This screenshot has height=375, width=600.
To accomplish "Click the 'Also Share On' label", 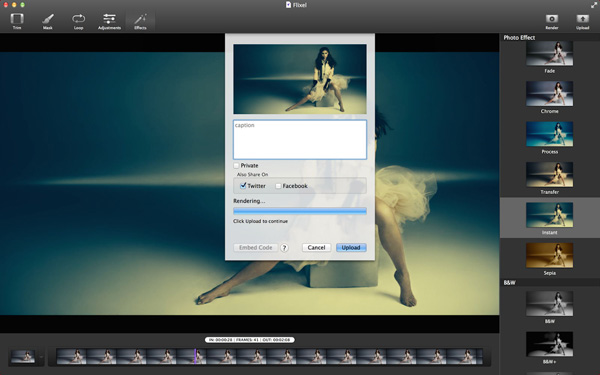I will (x=252, y=174).
